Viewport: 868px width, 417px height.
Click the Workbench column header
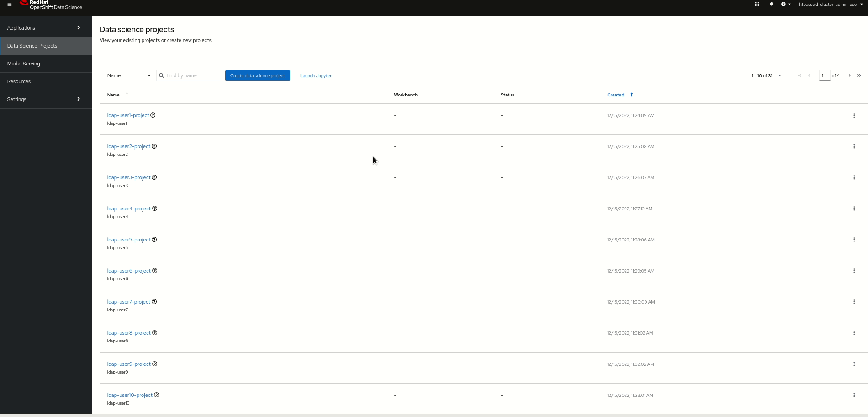pos(406,95)
